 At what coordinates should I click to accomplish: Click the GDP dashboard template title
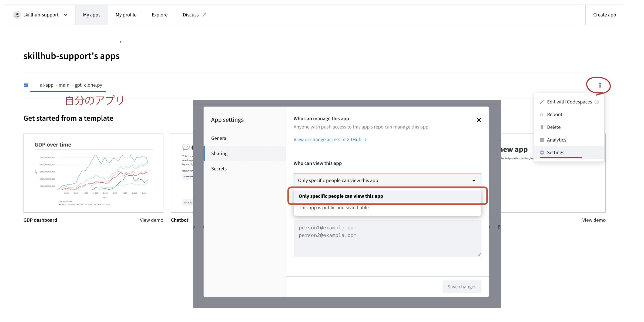(40, 220)
